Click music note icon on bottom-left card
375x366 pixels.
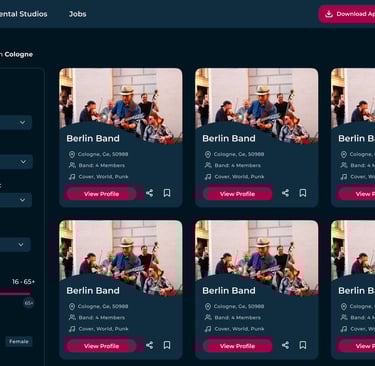[72, 329]
